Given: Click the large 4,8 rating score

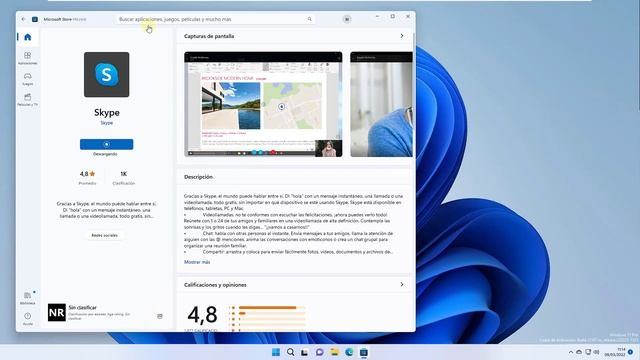Looking at the screenshot, I should 202,315.
